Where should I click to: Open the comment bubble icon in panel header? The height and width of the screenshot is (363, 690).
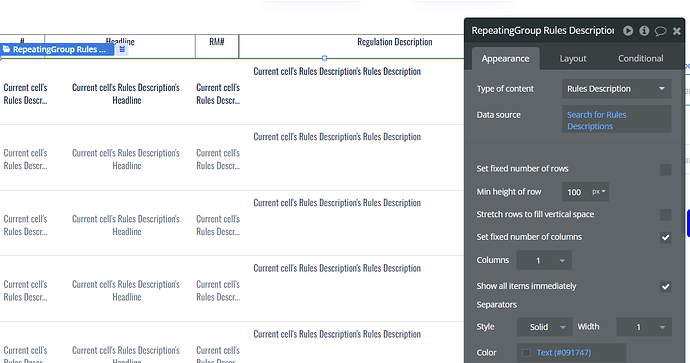coord(661,31)
